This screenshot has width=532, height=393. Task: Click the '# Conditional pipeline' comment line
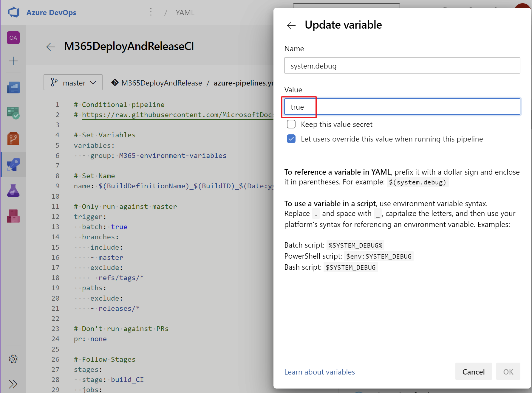[119, 105]
